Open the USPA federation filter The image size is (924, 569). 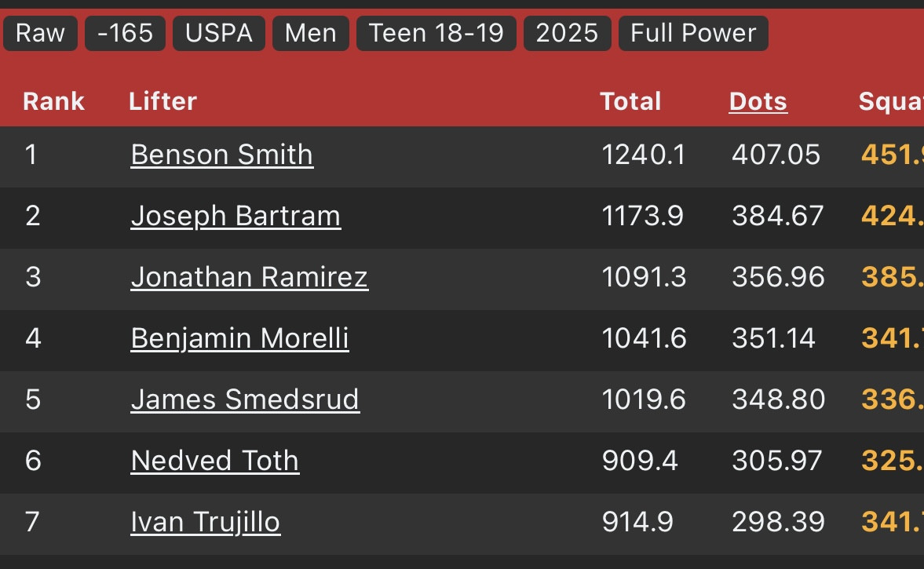pyautogui.click(x=219, y=33)
